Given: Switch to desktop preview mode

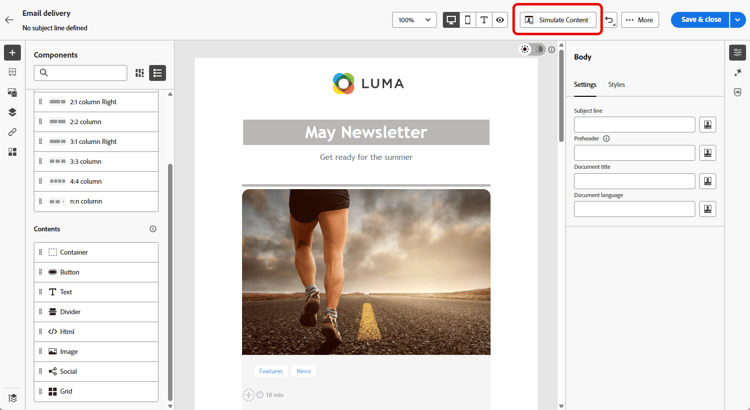Looking at the screenshot, I should (x=451, y=20).
